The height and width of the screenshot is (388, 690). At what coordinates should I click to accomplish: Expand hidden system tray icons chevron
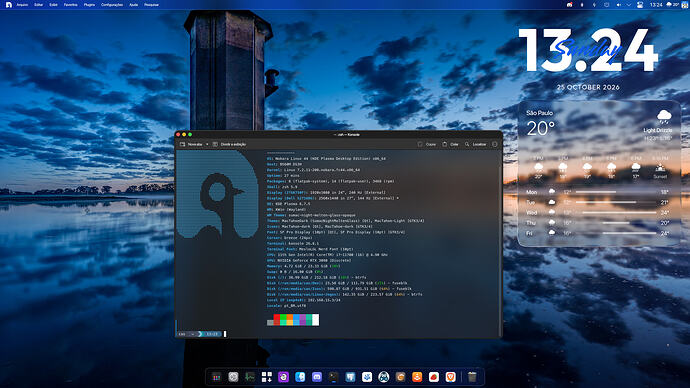629,5
